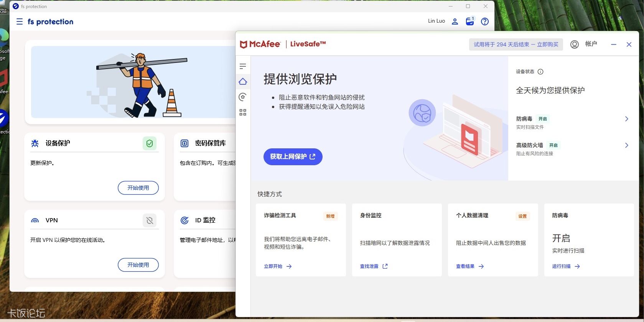
Task: Click the 快捷方式 section heading
Action: click(270, 194)
